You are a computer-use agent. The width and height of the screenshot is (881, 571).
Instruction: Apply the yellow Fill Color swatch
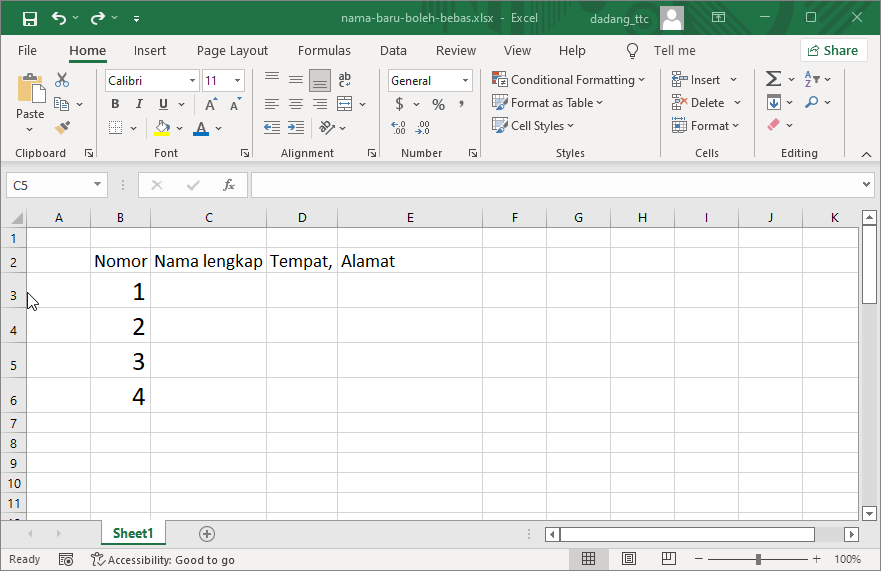tap(163, 128)
